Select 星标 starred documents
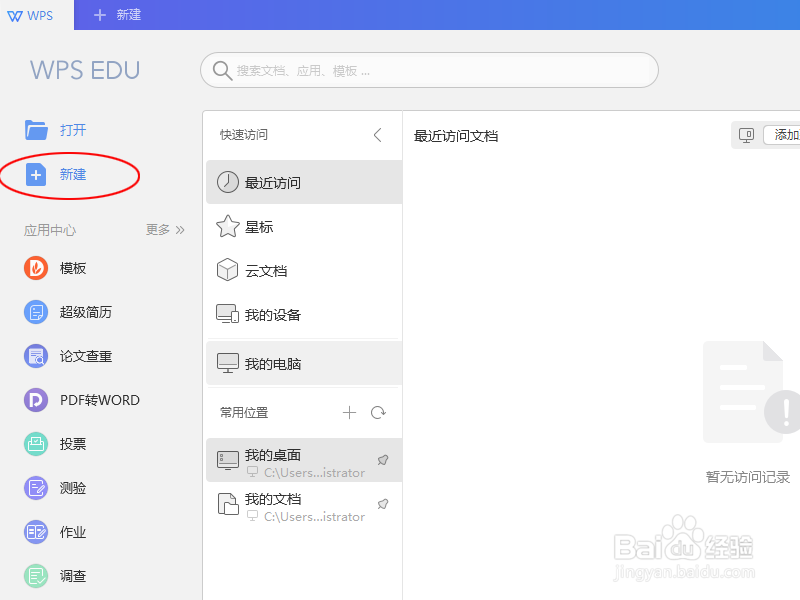 304,227
